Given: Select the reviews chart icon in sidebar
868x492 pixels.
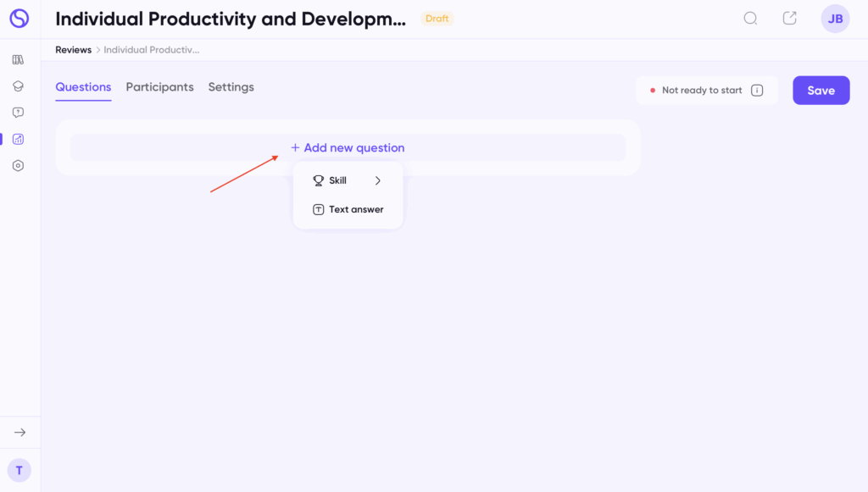Looking at the screenshot, I should click(18, 139).
